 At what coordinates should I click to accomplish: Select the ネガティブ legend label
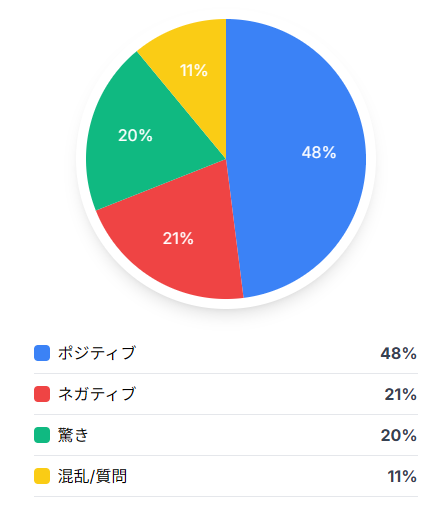point(97,394)
